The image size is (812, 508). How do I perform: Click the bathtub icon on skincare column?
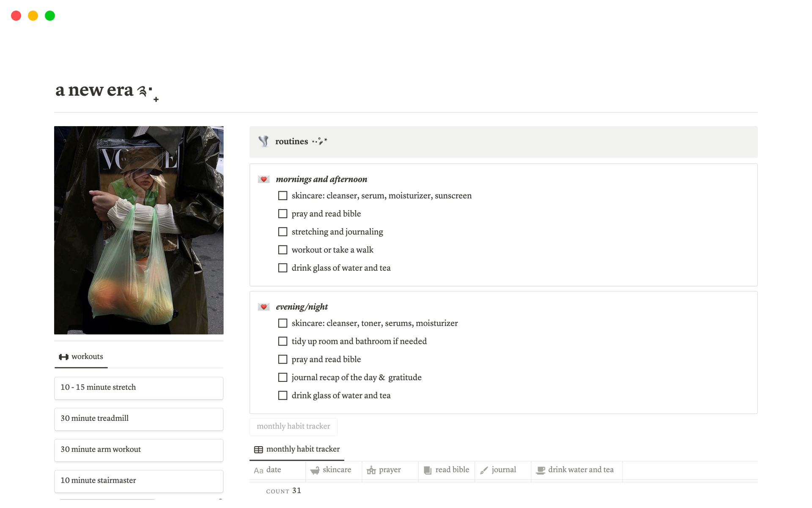point(315,470)
